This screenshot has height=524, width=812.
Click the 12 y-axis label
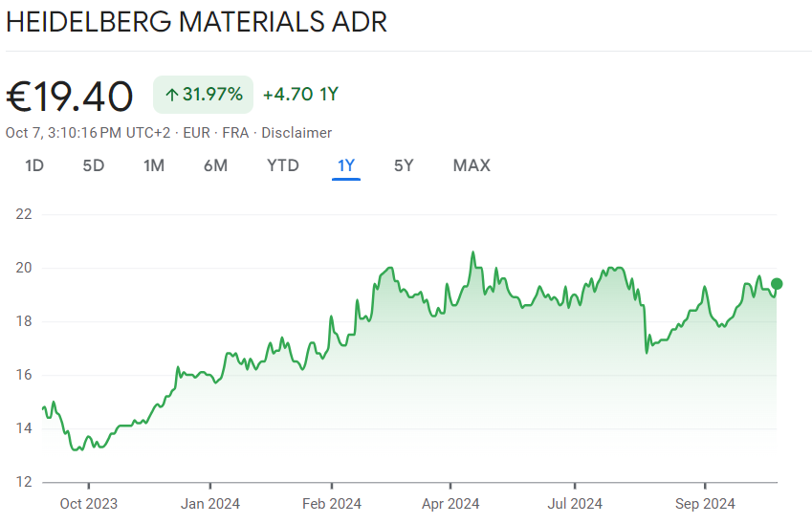tap(24, 482)
